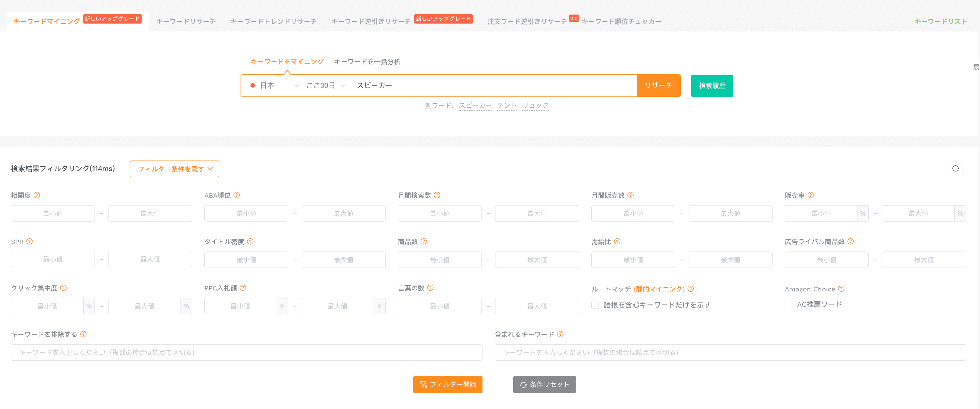Click example keyword リュック

[x=535, y=105]
